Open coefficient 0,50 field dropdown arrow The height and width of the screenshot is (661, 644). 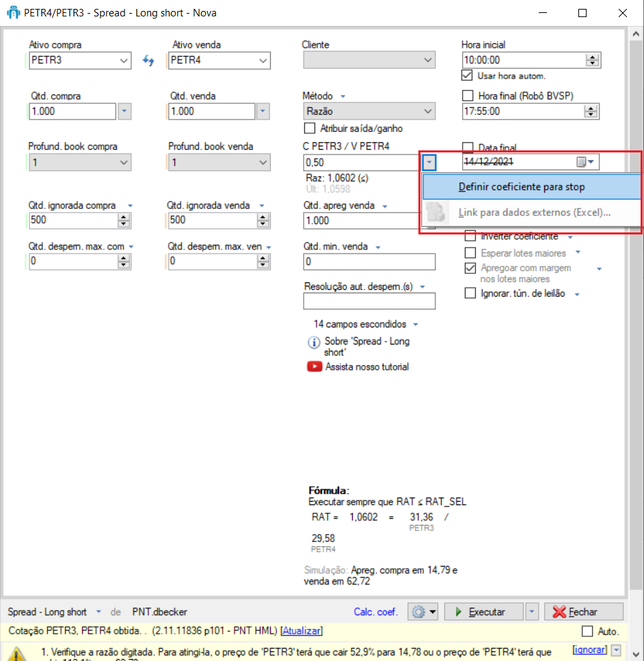[x=429, y=162]
